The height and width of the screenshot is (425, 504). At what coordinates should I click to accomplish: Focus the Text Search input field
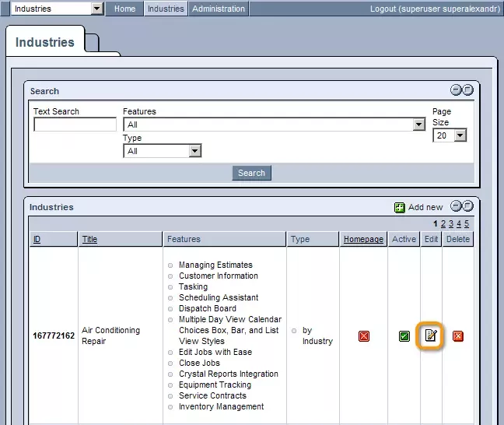(x=75, y=125)
